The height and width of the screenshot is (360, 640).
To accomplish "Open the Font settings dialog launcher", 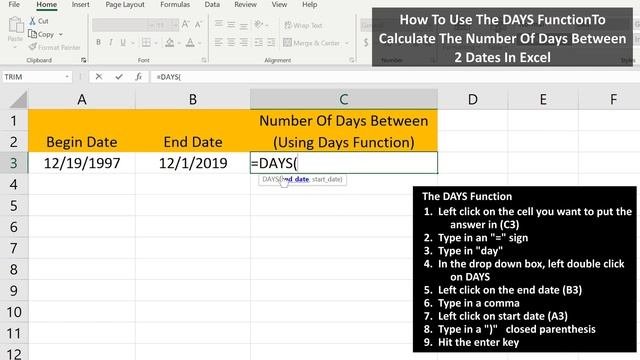I will coord(204,60).
